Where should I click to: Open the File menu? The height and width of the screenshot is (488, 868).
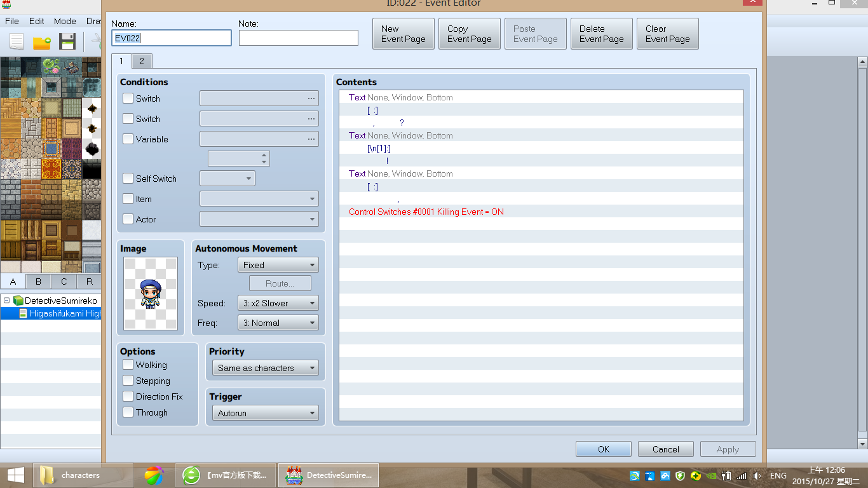(11, 21)
